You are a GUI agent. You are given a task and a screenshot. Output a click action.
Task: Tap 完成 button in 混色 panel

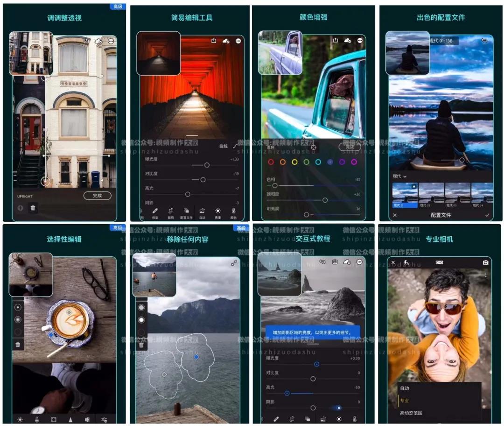(350, 147)
